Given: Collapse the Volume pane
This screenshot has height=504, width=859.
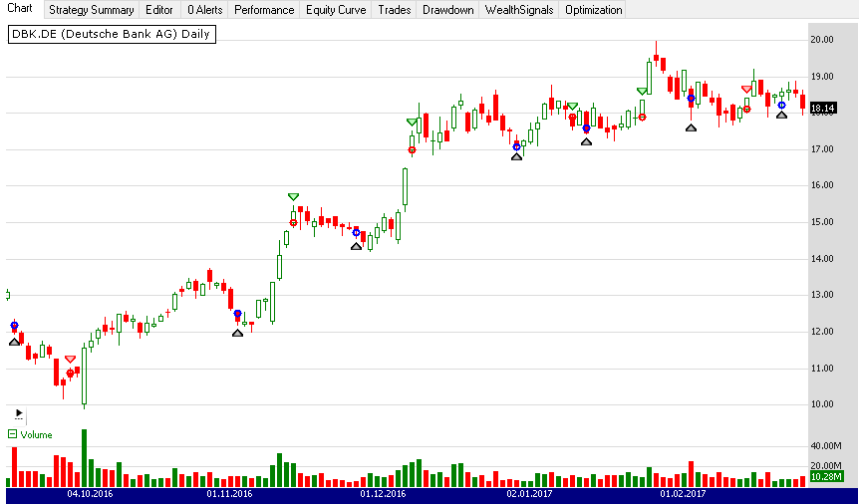Looking at the screenshot, I should point(13,434).
